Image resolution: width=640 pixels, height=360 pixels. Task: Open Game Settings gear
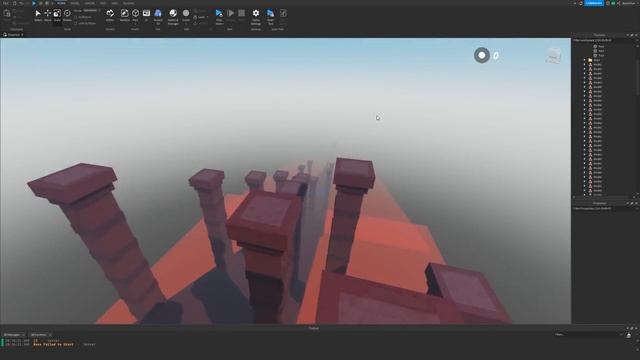pos(256,16)
